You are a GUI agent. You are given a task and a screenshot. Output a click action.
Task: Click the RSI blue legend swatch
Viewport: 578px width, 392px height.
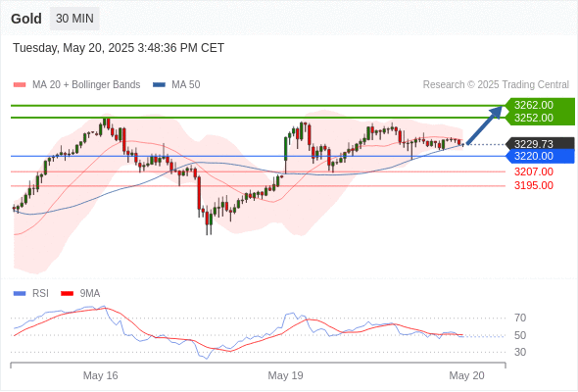(x=20, y=294)
